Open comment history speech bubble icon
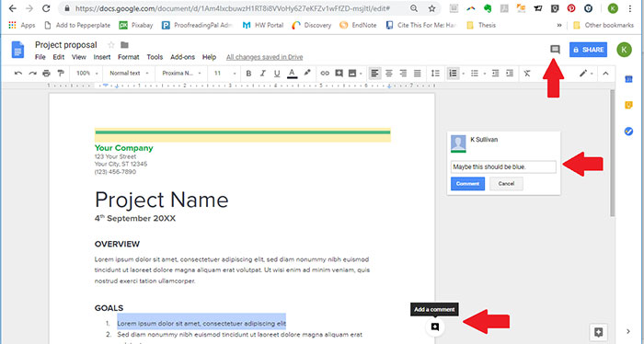The height and width of the screenshot is (344, 644). pyautogui.click(x=555, y=50)
